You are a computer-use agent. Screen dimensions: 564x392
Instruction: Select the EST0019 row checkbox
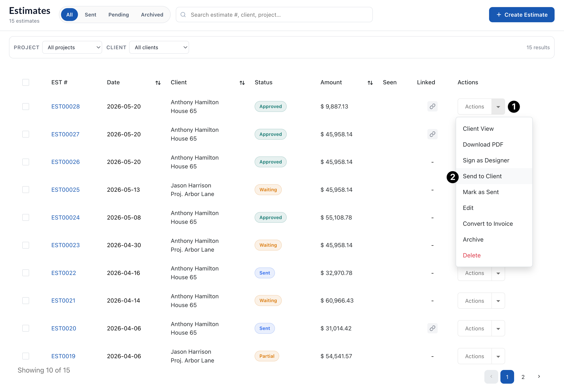point(25,356)
